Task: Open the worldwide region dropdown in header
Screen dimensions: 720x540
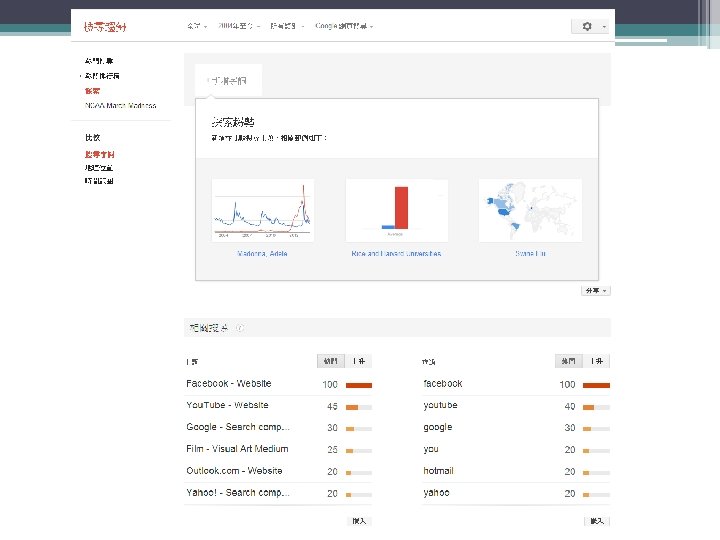Action: 197,26
